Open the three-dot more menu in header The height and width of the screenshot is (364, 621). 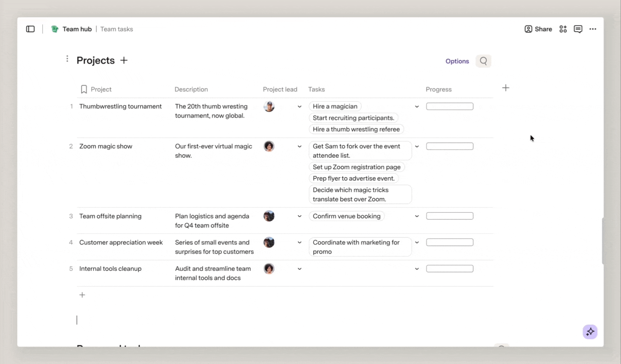click(x=593, y=29)
